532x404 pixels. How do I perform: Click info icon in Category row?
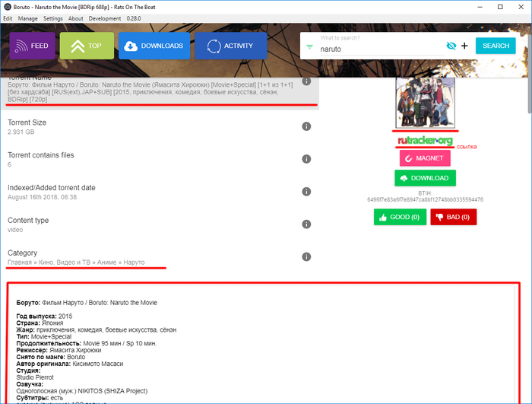coord(306,257)
